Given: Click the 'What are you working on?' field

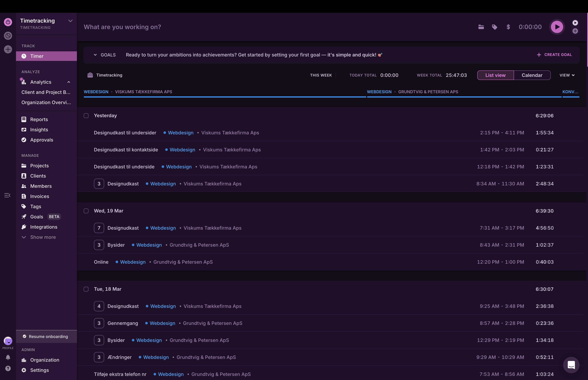Looking at the screenshot, I should (122, 27).
